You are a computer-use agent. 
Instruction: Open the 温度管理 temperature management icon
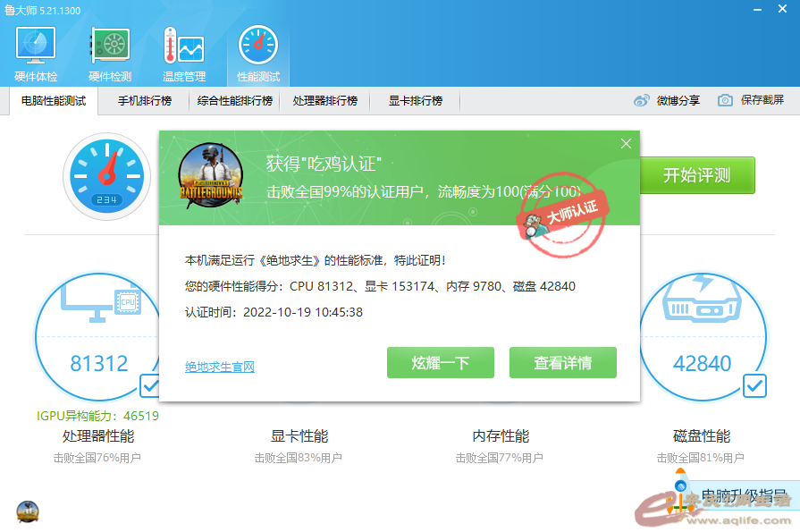tap(184, 47)
